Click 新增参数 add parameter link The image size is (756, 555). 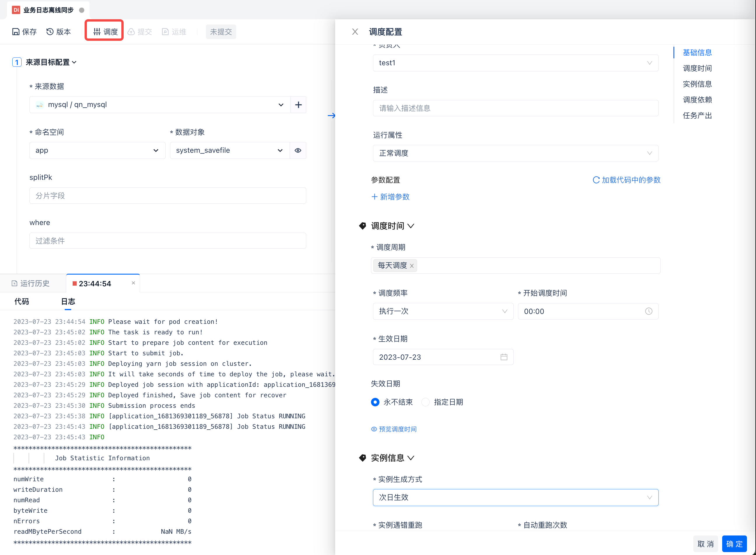(x=390, y=197)
